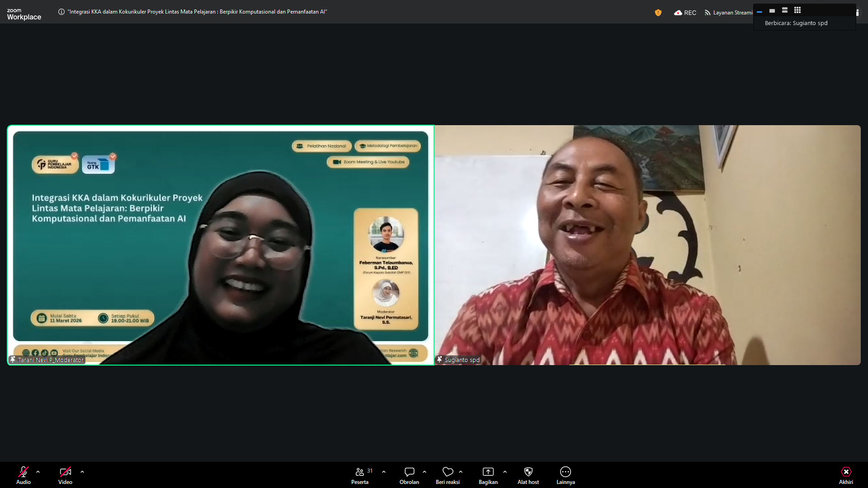Viewport: 868px width, 488px height.
Task: Open Alat host shield tools
Action: pos(528,475)
